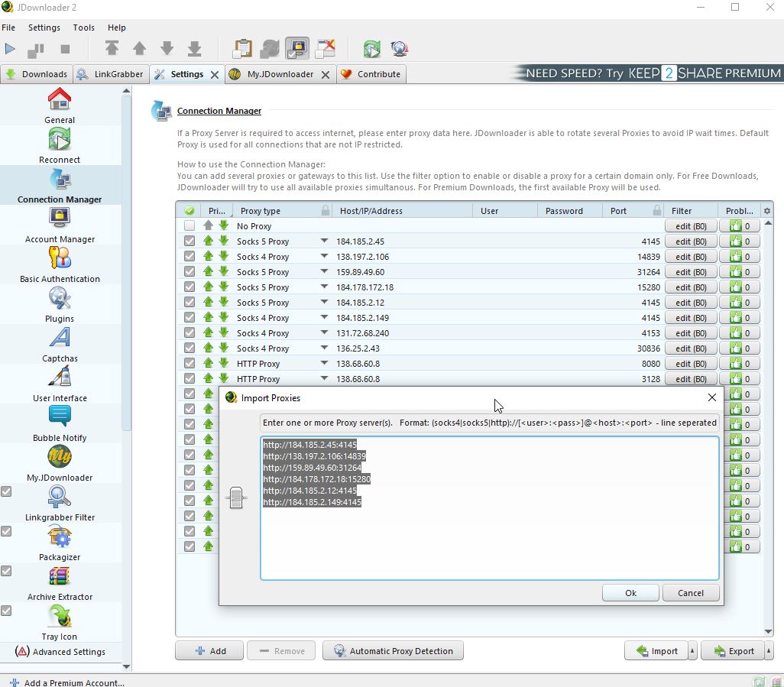Open the General settings section
784x687 pixels.
(x=60, y=105)
